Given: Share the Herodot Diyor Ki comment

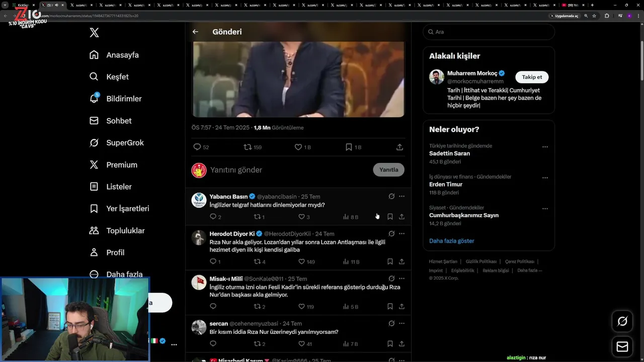Looking at the screenshot, I should click(401, 261).
